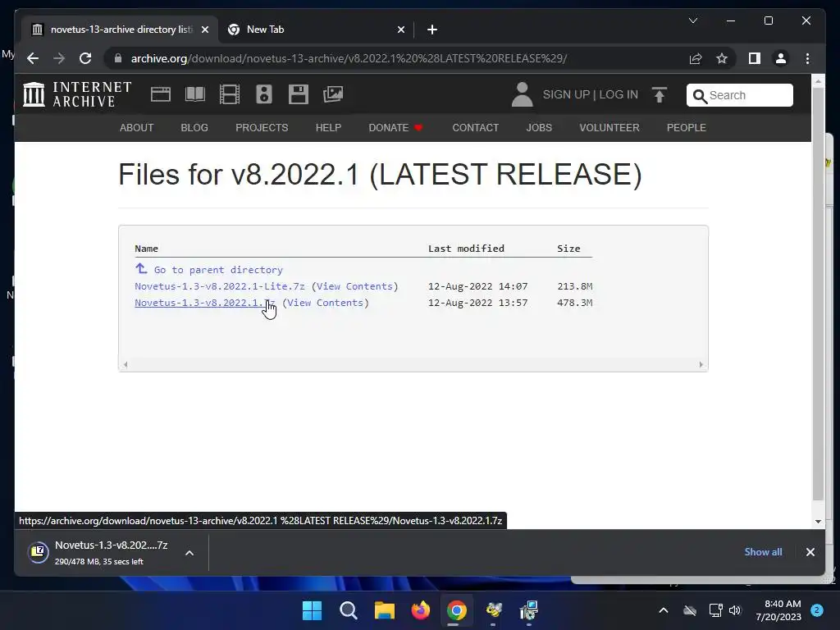This screenshot has width=840, height=630.
Task: Click the page scrollbar down arrow
Action: (x=818, y=521)
